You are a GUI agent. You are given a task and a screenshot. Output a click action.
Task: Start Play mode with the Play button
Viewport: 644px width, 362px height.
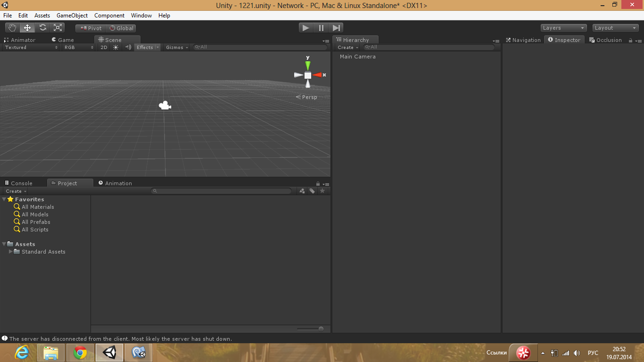tap(305, 28)
